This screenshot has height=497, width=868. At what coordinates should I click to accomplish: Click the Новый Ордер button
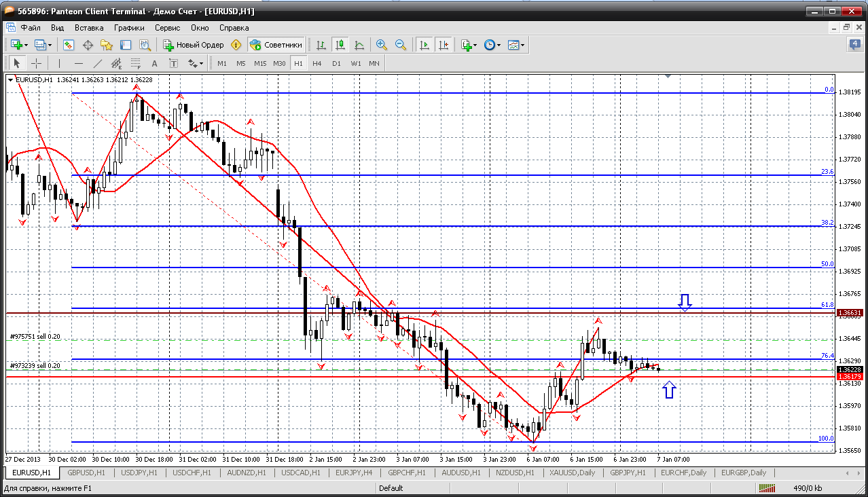[194, 45]
